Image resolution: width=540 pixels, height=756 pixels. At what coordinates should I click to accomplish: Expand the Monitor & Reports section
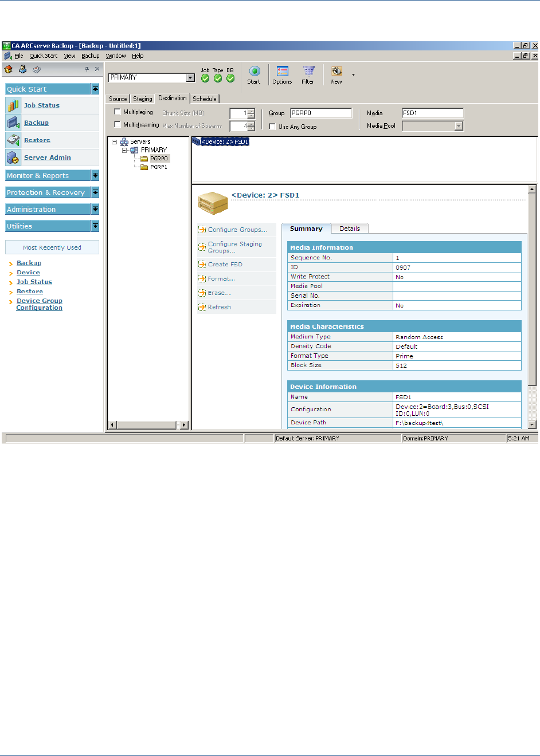coord(95,176)
